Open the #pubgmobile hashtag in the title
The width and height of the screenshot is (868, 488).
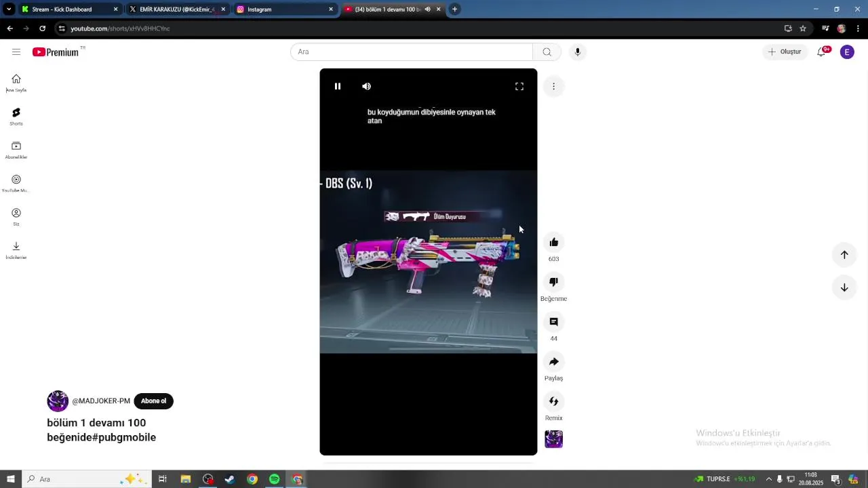[x=125, y=437]
